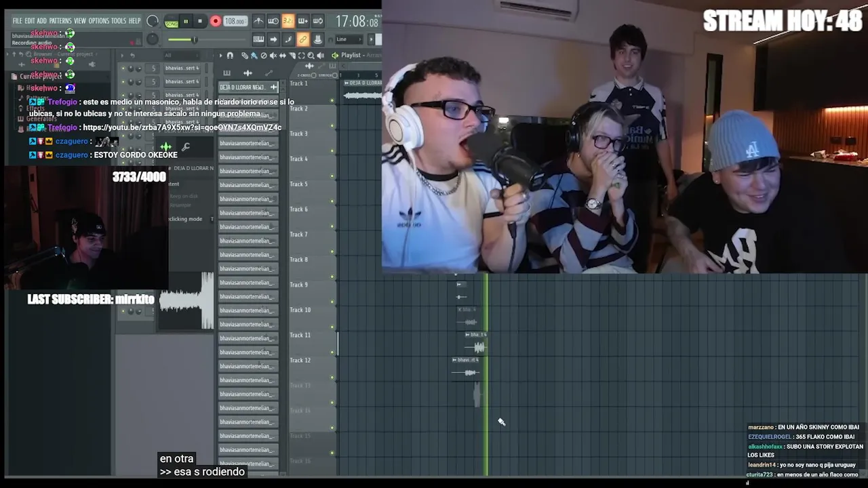Toggle the metronome icon
The image size is (868, 488).
pyautogui.click(x=258, y=21)
